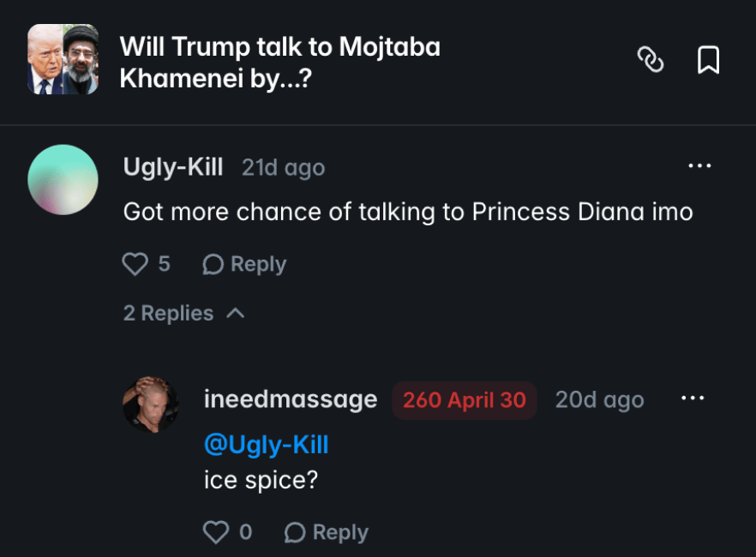The height and width of the screenshot is (557, 756).
Task: Click the Ugly-Kill username text
Action: 172,167
